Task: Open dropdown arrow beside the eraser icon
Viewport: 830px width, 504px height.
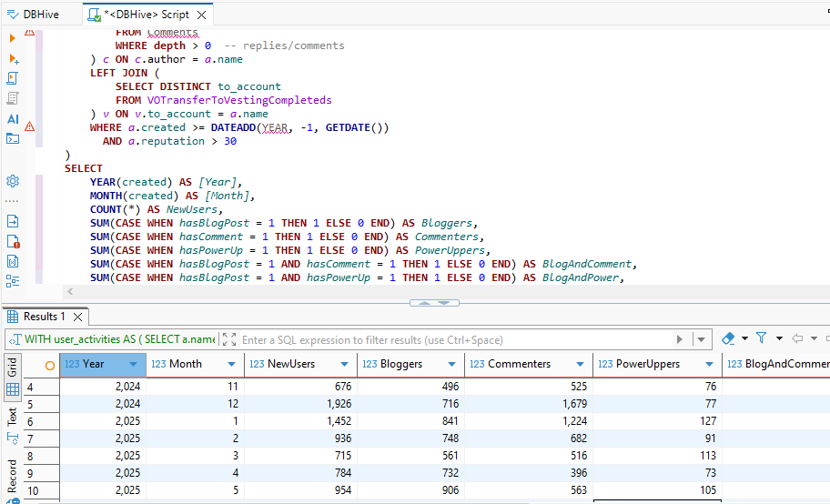Action: click(744, 338)
